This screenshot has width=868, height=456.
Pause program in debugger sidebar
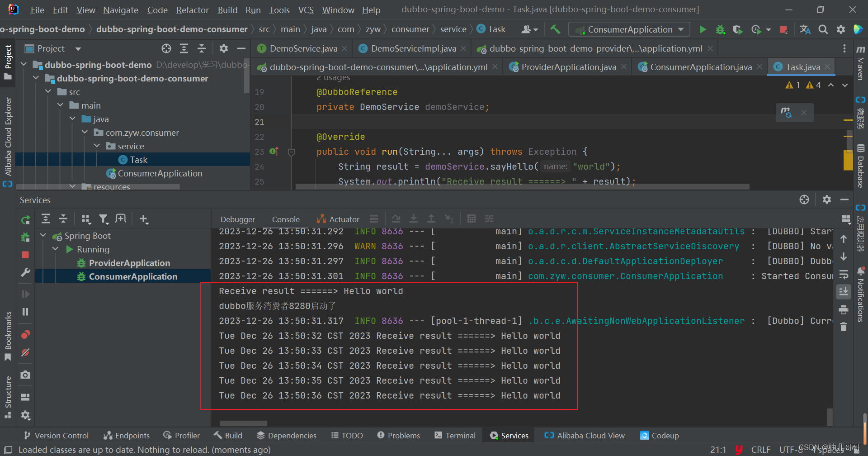(x=25, y=312)
